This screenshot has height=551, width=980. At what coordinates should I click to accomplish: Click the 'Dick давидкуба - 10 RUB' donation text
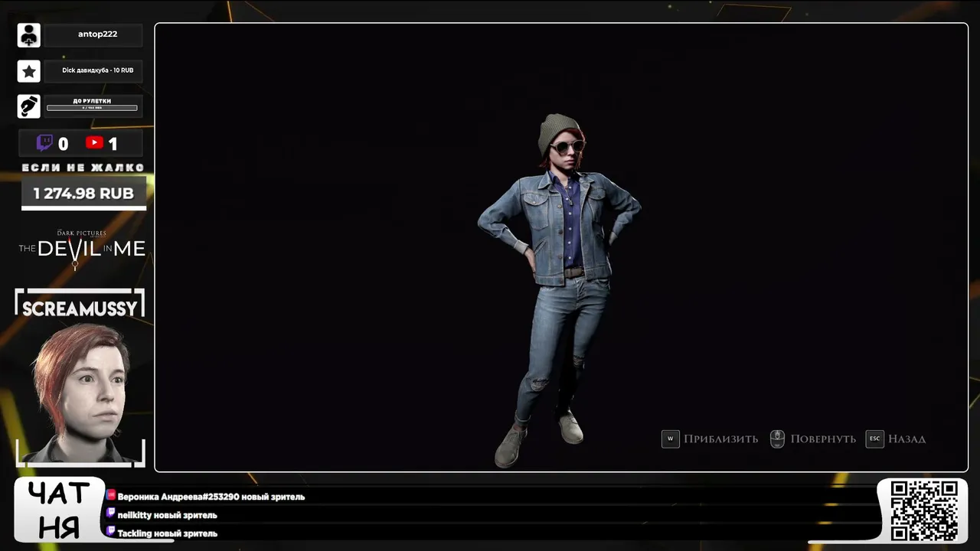coord(98,70)
